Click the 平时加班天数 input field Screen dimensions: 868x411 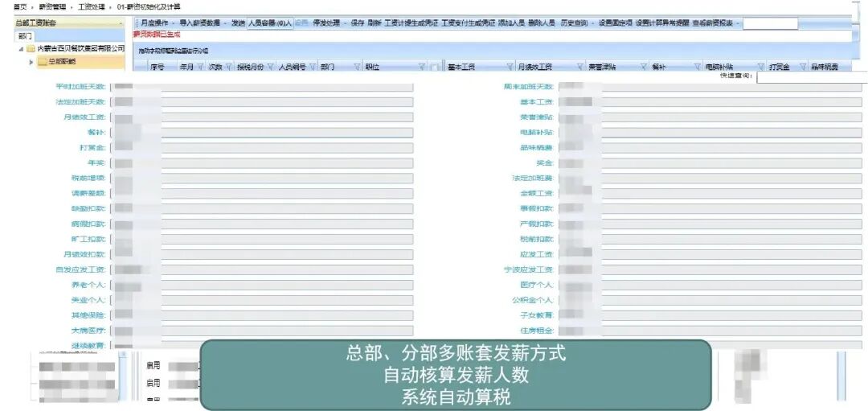262,87
